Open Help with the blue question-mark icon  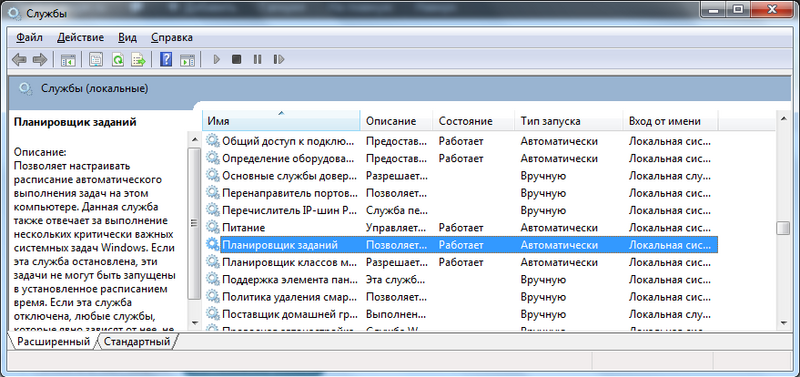point(166,60)
